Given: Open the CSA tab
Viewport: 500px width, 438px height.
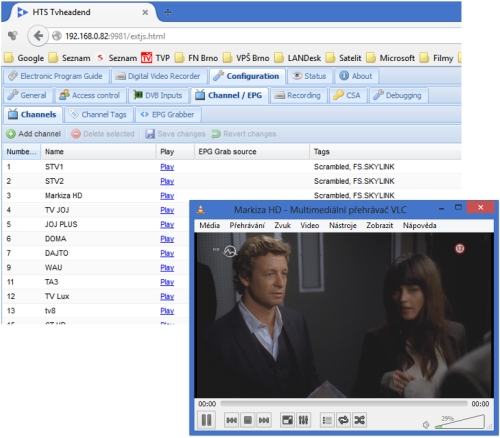Looking at the screenshot, I should pyautogui.click(x=347, y=95).
